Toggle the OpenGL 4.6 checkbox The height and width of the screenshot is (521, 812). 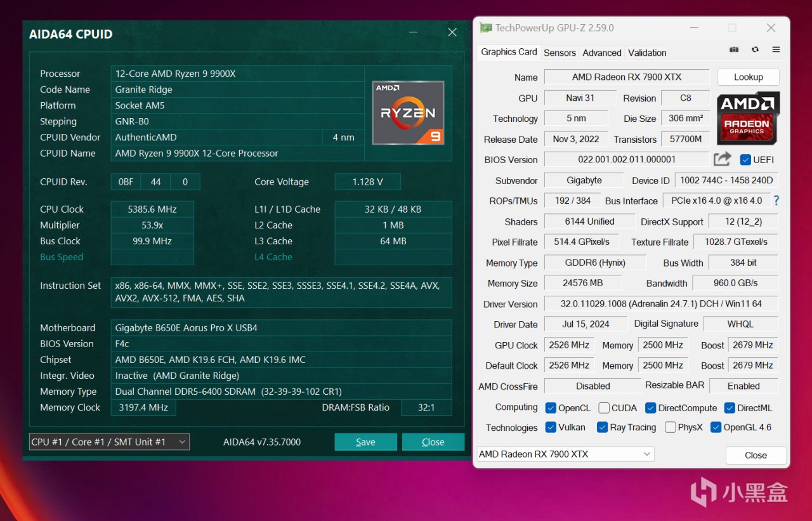[716, 427]
